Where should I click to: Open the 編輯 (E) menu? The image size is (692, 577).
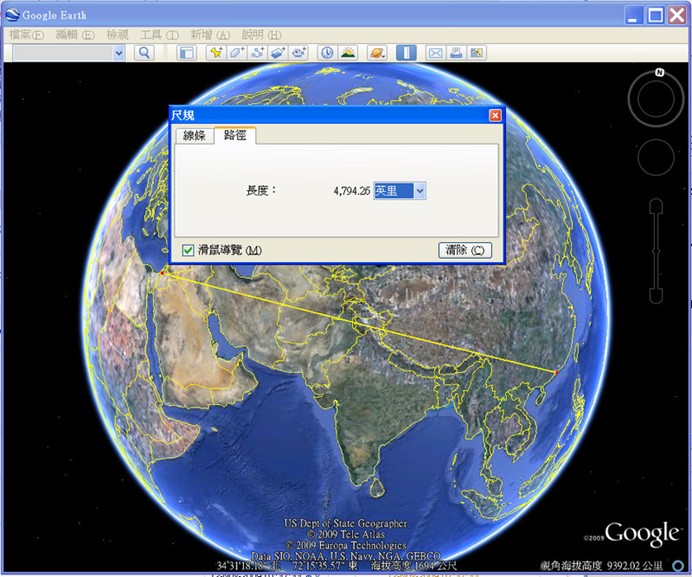(75, 35)
